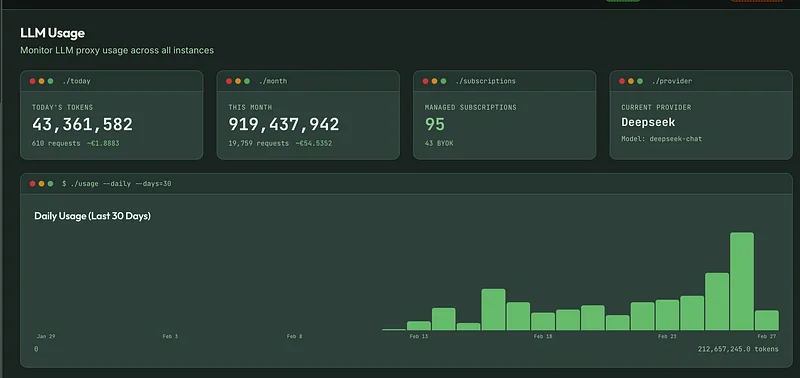Click the 'MANAGED SUBSCRIPTIONS' label
Viewport: 800px width, 378px height.
click(x=470, y=108)
